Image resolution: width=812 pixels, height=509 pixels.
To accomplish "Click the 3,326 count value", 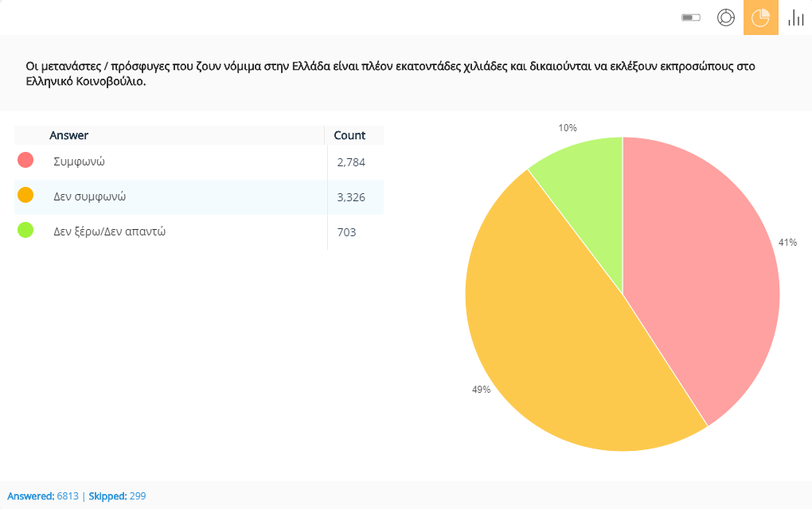I will click(351, 197).
